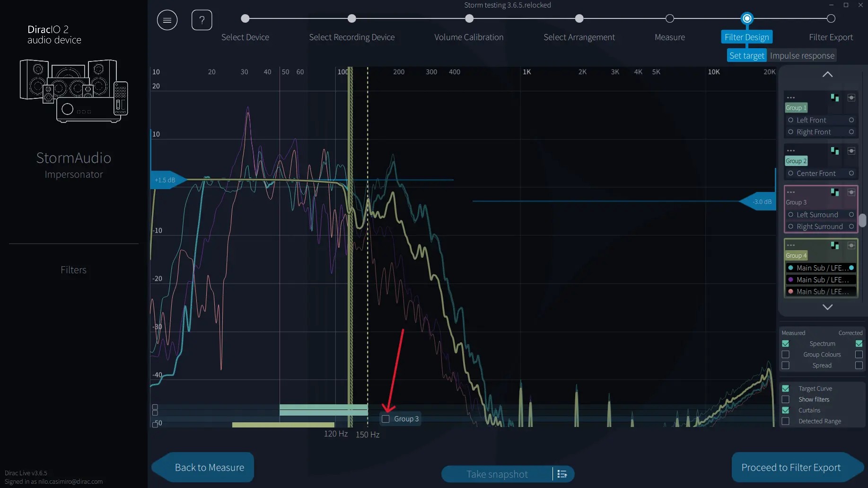Screen dimensions: 868x488
Task: Click the target curve icon in Group 1
Action: click(x=835, y=98)
